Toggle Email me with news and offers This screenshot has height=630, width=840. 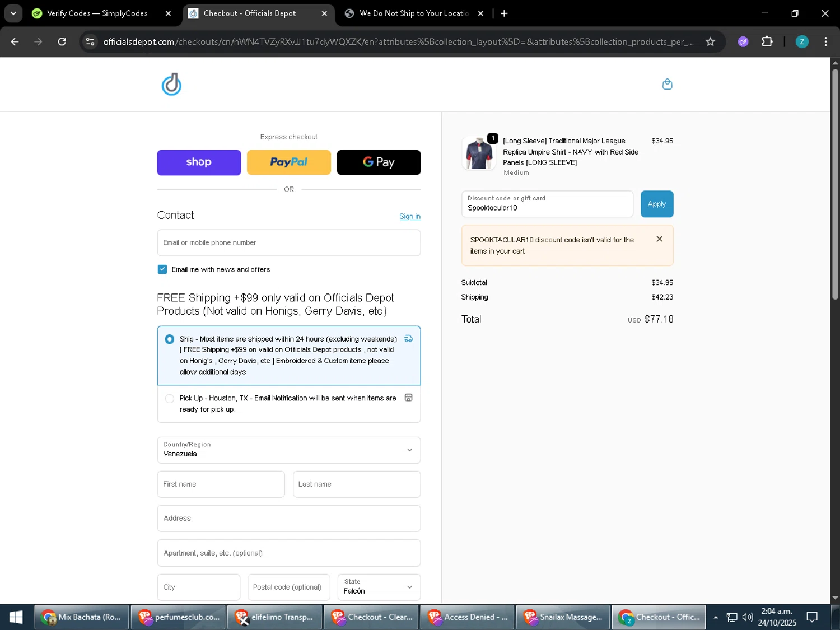pyautogui.click(x=162, y=269)
